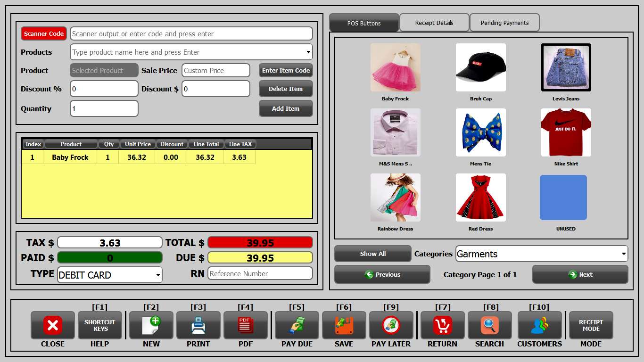Select the Print receipt icon [F3]

[x=198, y=325]
